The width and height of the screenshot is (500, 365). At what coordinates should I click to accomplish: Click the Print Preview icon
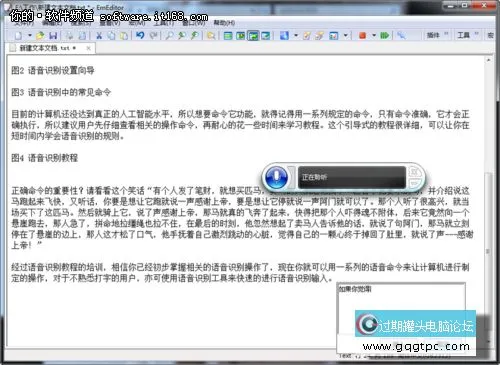(82, 35)
